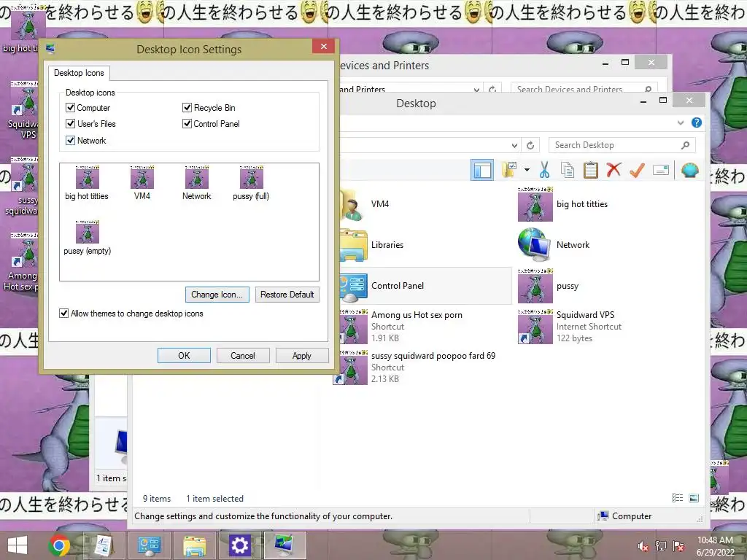Image resolution: width=747 pixels, height=560 pixels.
Task: Refresh the Desktop window
Action: pyautogui.click(x=530, y=145)
